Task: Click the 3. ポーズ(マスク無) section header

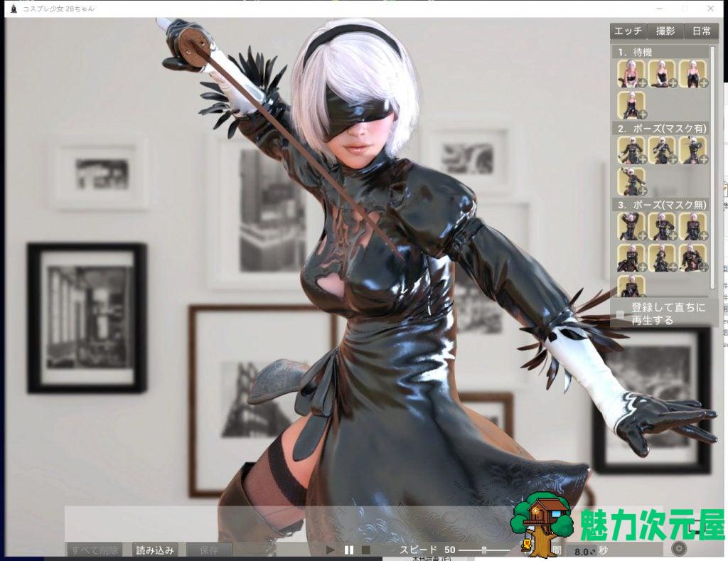Action: [661, 204]
